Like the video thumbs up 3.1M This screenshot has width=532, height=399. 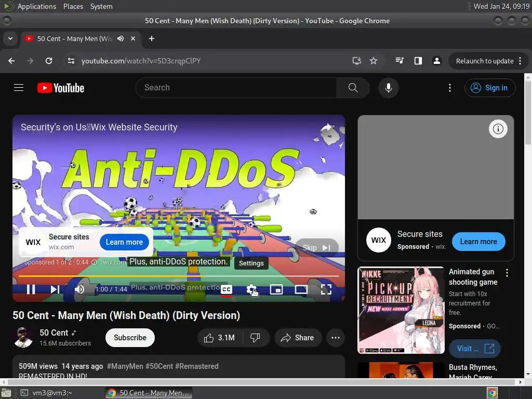coord(219,338)
